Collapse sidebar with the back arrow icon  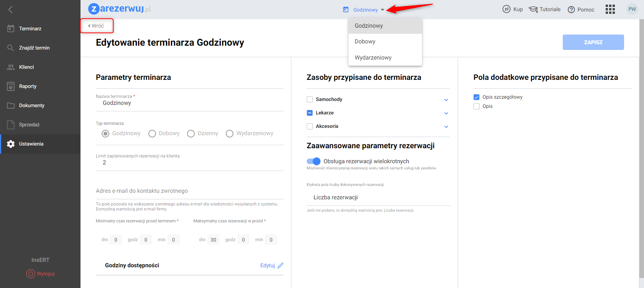click(10, 10)
